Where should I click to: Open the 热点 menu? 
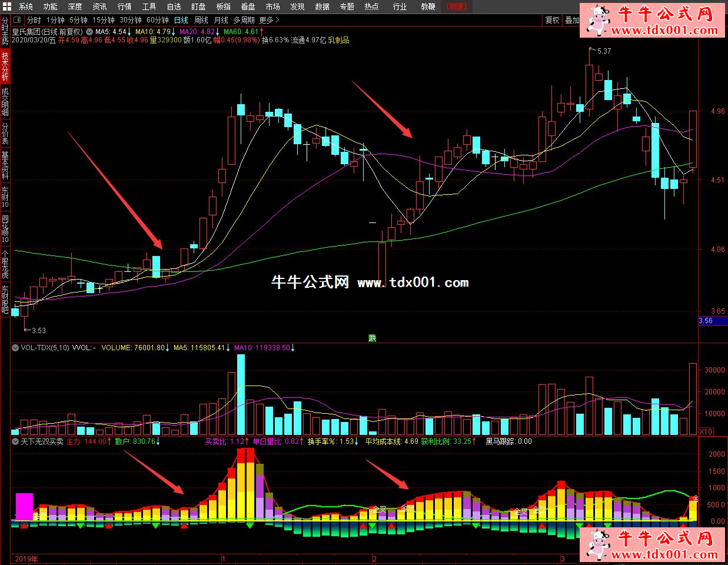tap(372, 6)
